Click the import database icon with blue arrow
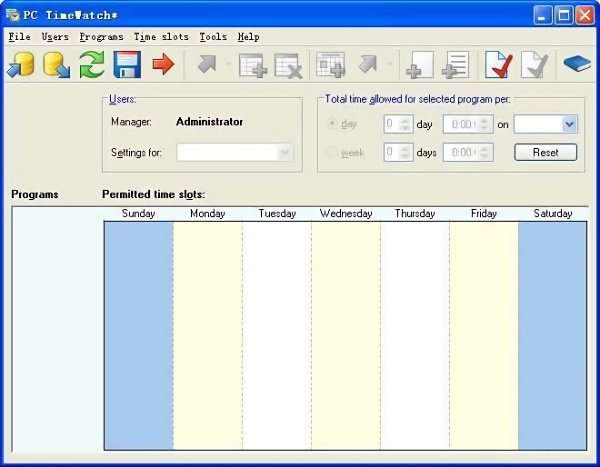 pyautogui.click(x=21, y=65)
